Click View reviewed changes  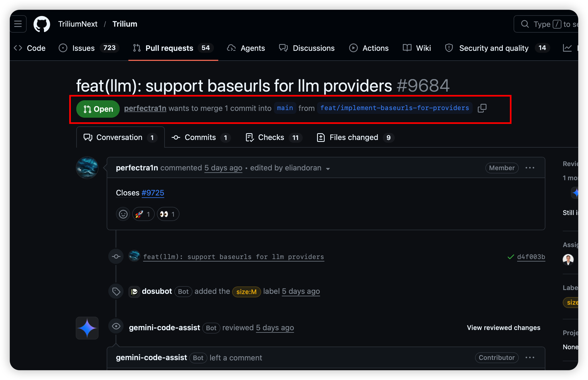[504, 328]
